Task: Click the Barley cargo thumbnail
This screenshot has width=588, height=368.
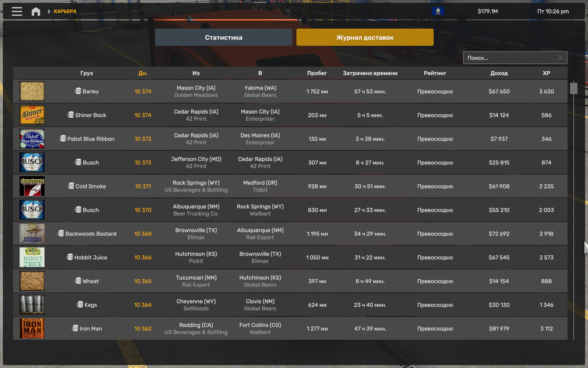Action: coord(32,91)
